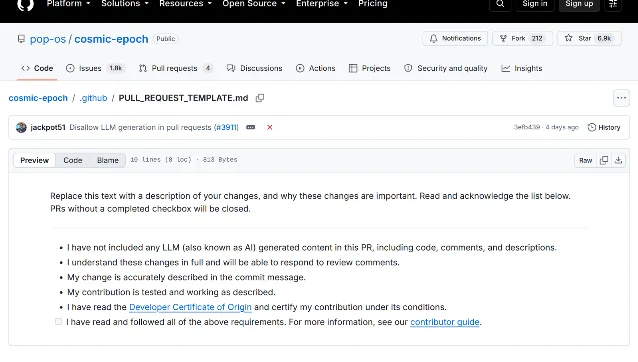Open pull request #3911 link
638x362 pixels.
pos(227,127)
